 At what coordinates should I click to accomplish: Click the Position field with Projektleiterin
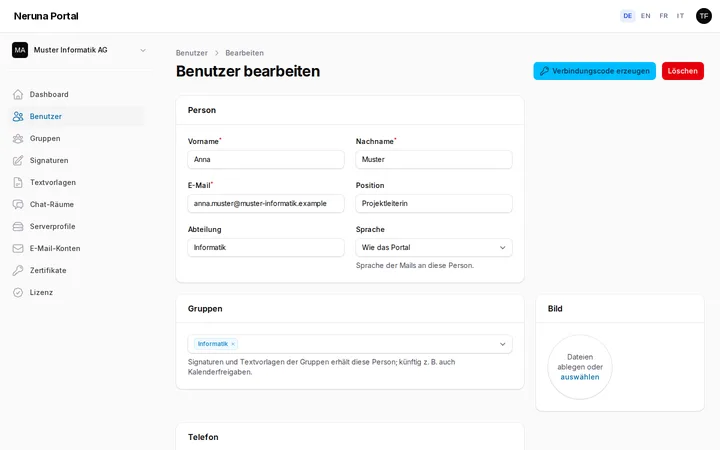pyautogui.click(x=434, y=203)
